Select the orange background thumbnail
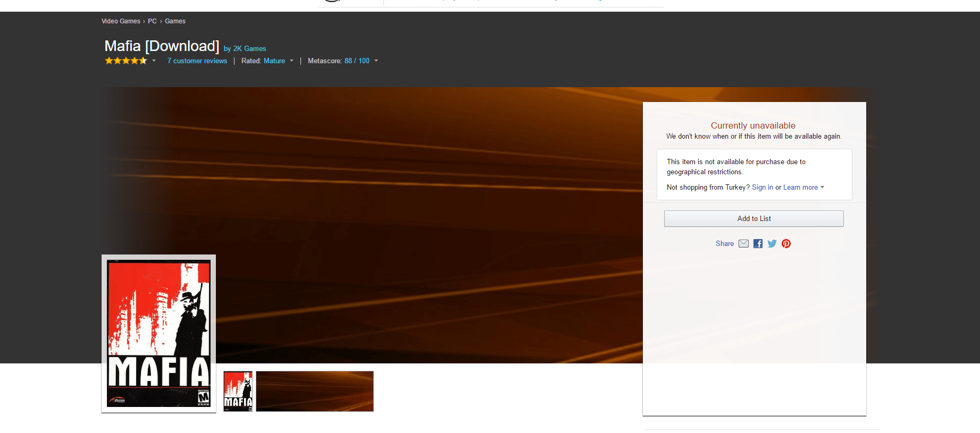980x433 pixels. coord(315,391)
